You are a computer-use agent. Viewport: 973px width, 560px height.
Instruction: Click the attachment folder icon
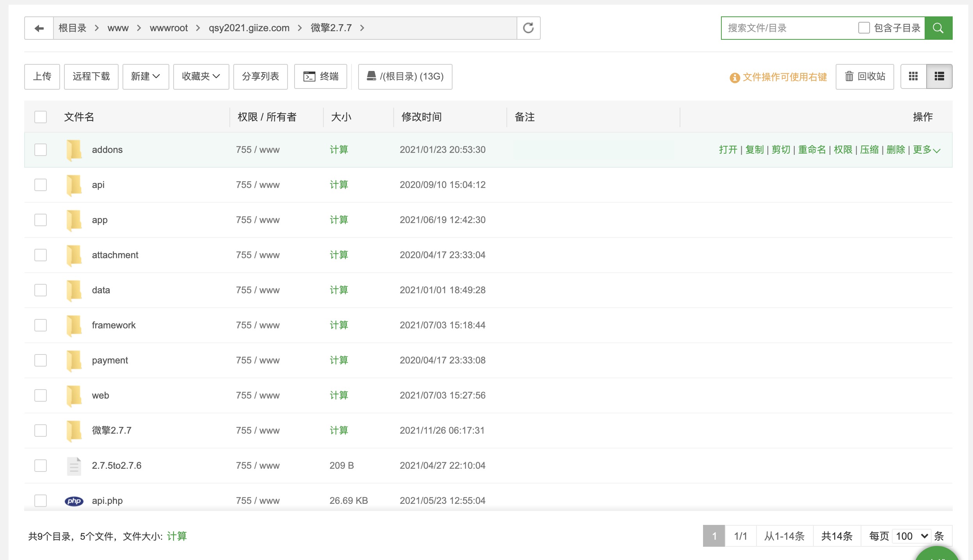(74, 255)
